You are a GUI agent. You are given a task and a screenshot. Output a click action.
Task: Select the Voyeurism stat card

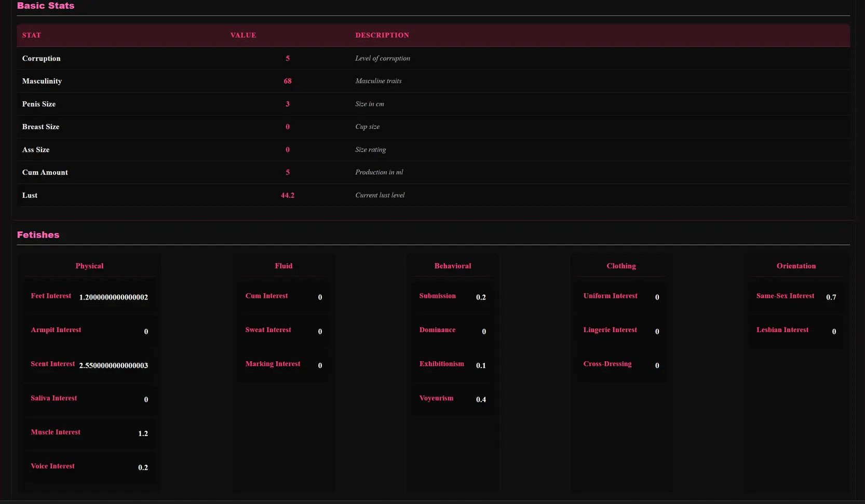(x=452, y=399)
